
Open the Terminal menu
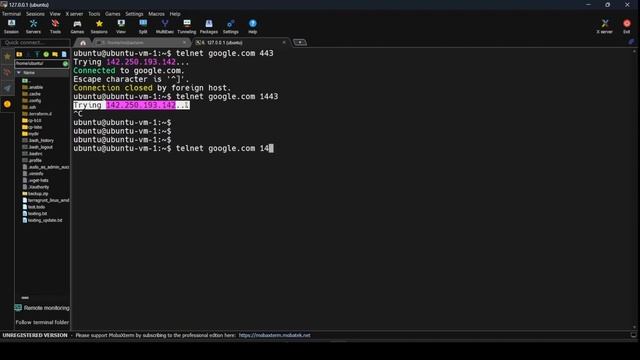click(11, 14)
